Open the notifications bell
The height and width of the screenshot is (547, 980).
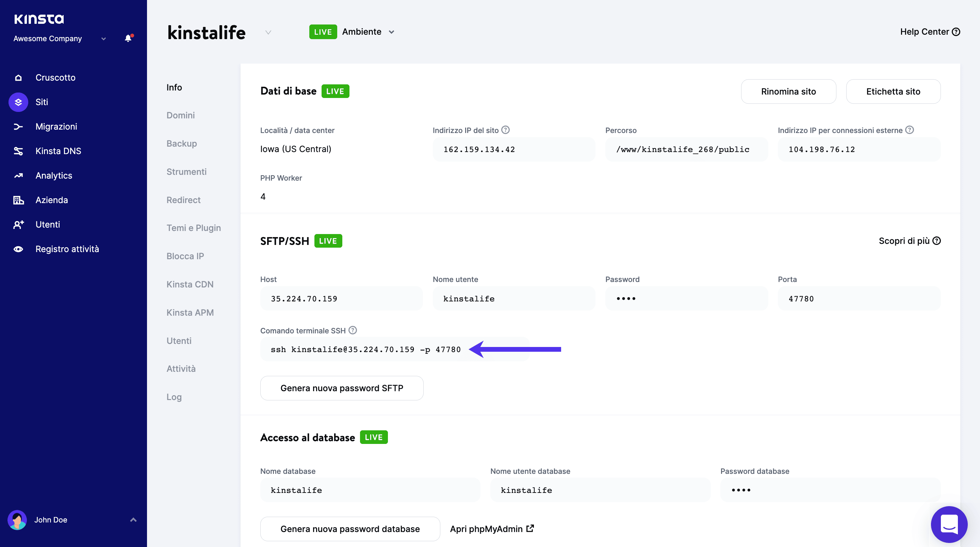(128, 38)
